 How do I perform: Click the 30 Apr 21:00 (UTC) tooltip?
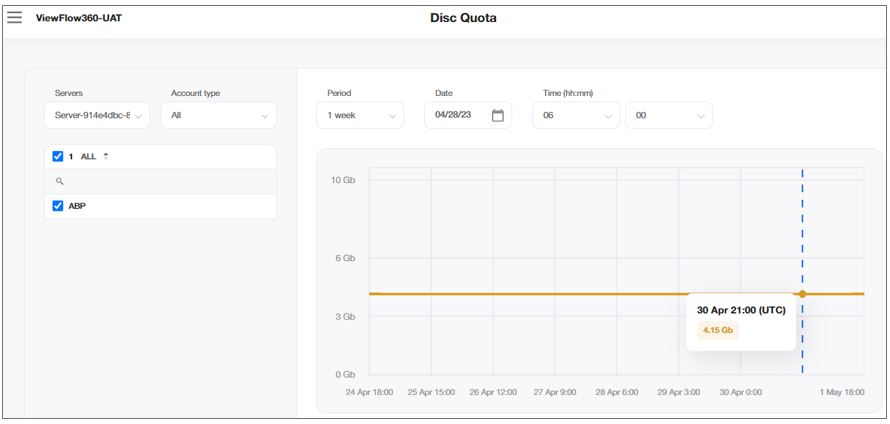[741, 310]
